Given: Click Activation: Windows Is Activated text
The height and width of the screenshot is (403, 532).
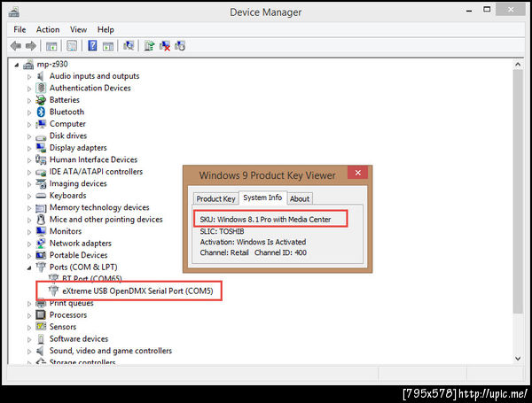Looking at the screenshot, I should point(253,242).
